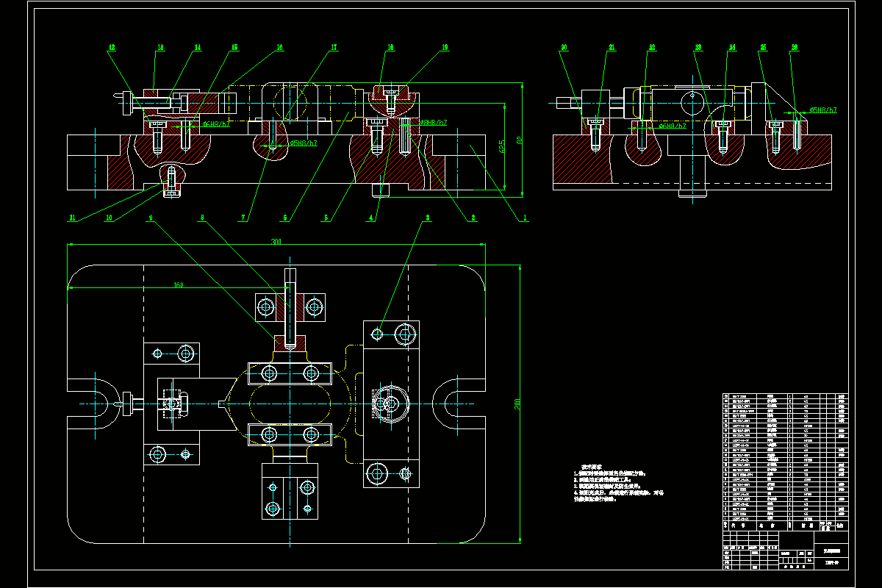Select part balloon number 2
Viewport: 882px width, 588px height.
[x=474, y=218]
